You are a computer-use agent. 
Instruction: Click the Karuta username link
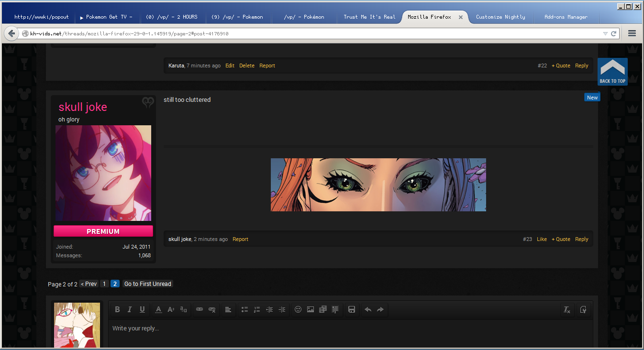tap(176, 66)
